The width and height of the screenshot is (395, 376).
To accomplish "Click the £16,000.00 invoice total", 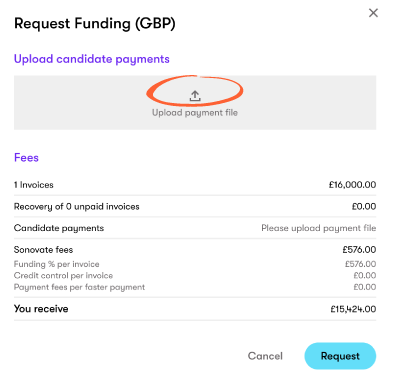I will (x=352, y=185).
